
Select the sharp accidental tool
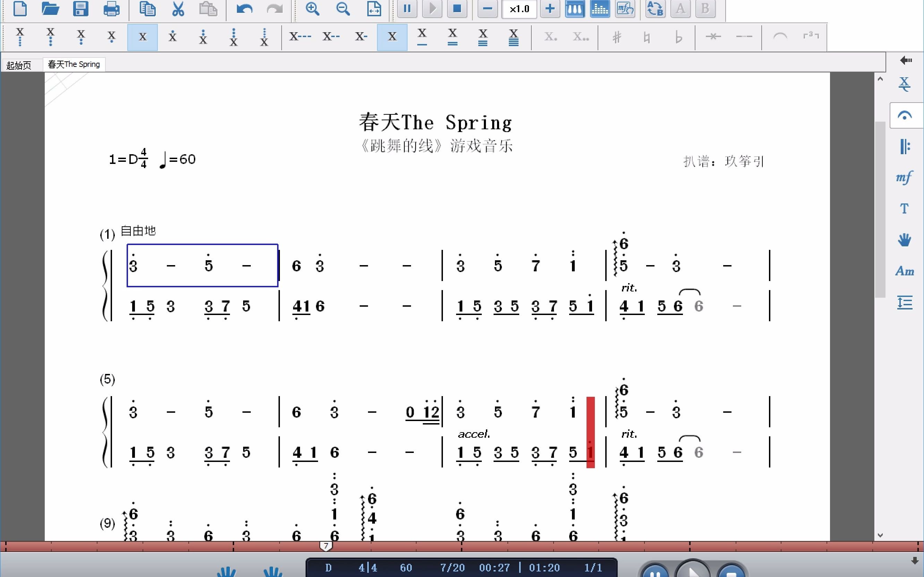point(617,37)
